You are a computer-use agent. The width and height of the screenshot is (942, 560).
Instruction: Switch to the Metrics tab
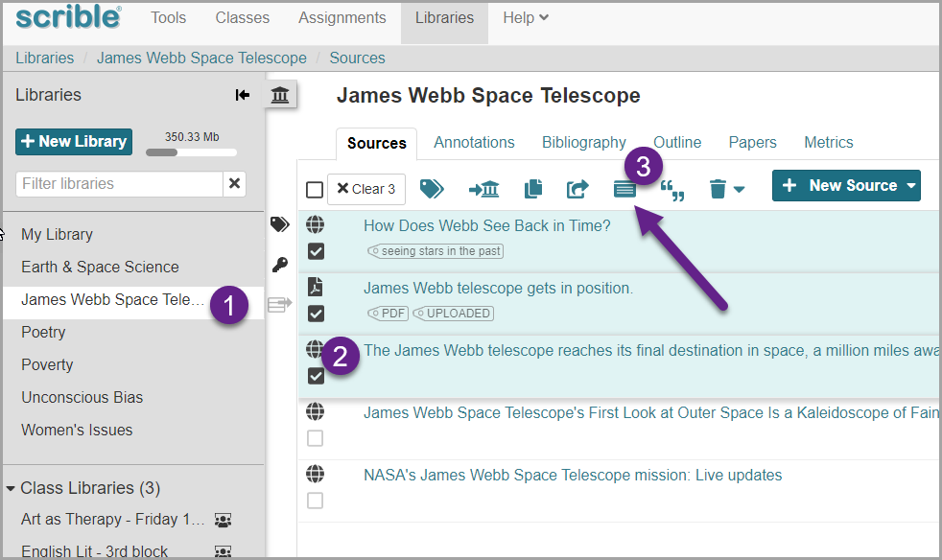point(829,143)
